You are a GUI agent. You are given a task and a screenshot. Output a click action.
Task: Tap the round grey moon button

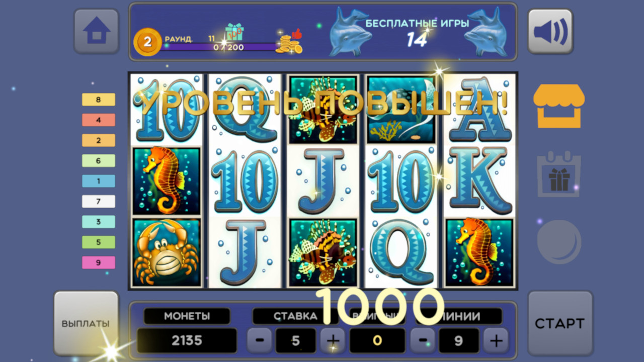(559, 242)
